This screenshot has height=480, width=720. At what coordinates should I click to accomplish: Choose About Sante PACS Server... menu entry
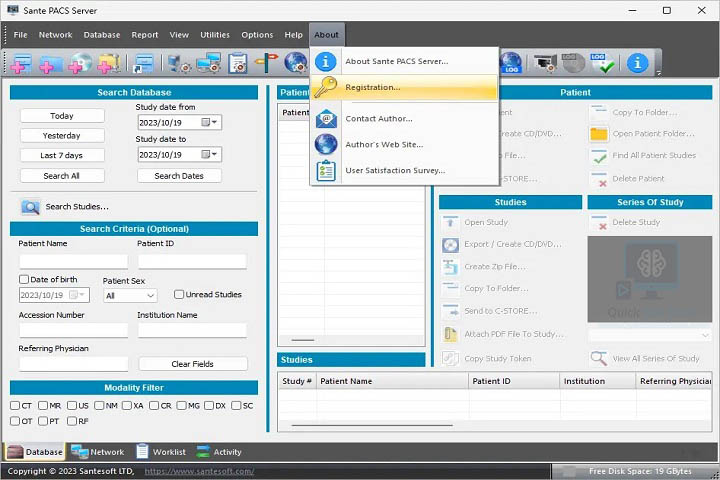pyautogui.click(x=404, y=62)
